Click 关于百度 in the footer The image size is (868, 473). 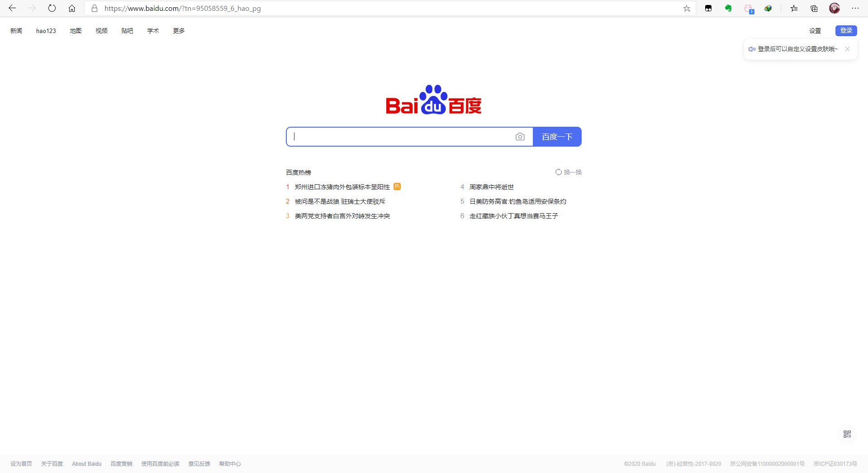click(52, 464)
